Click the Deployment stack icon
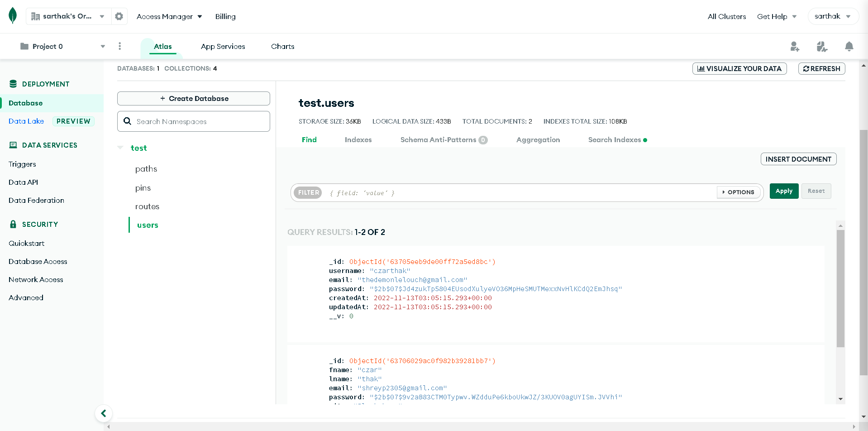Viewport: 868px width, 431px height. 13,84
